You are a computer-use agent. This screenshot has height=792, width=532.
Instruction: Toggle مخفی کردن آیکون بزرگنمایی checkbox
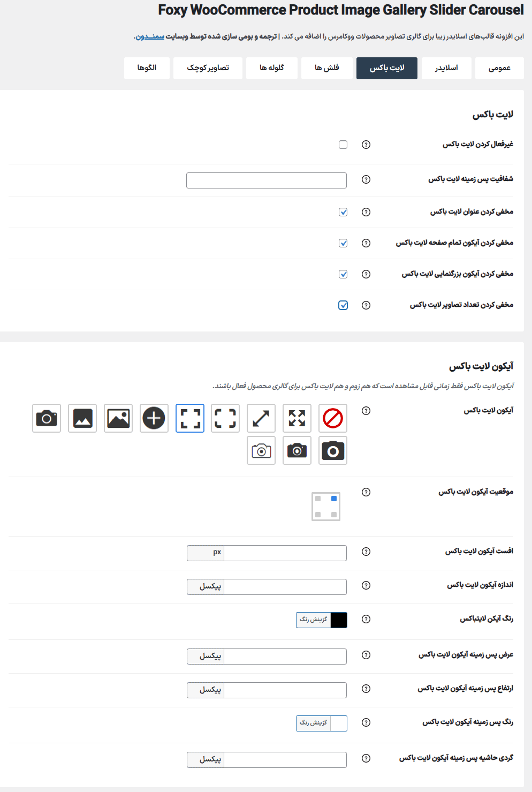coord(343,274)
